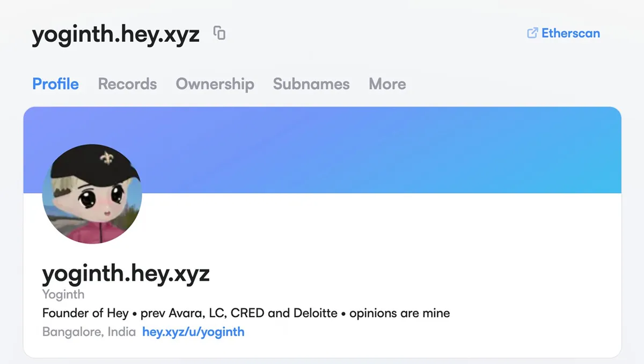644x364 pixels.
Task: Click the gray Yoginth display name
Action: [x=63, y=294]
